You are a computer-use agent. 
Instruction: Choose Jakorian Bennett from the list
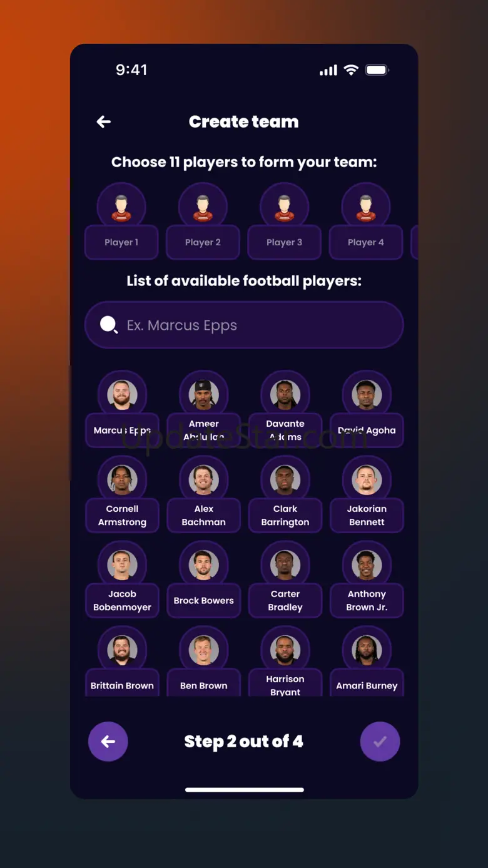tap(367, 515)
